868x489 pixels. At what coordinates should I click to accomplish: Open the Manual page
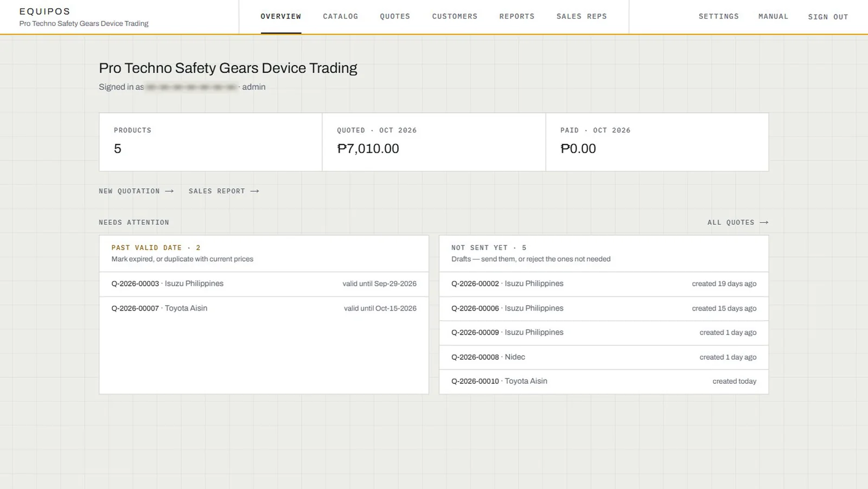pos(773,16)
